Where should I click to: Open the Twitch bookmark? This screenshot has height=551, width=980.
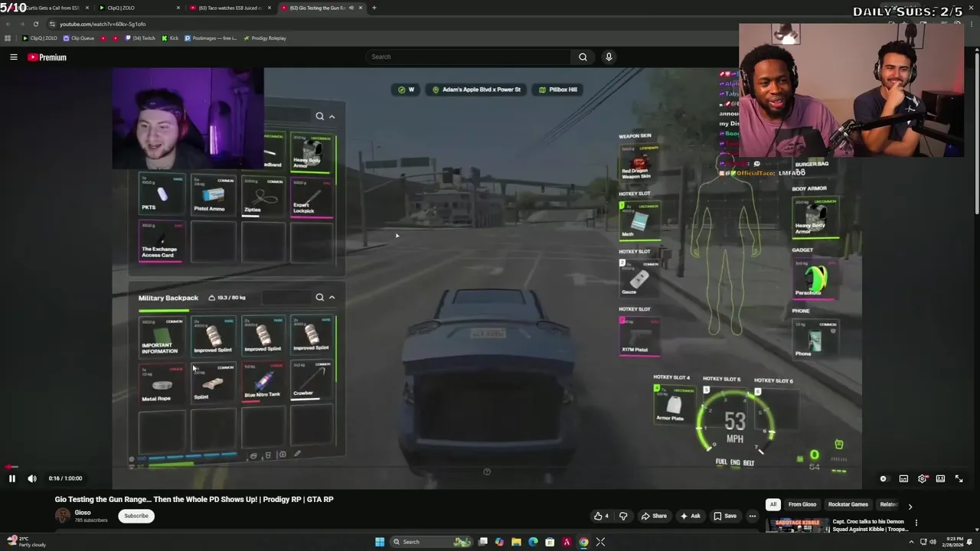pyautogui.click(x=140, y=38)
